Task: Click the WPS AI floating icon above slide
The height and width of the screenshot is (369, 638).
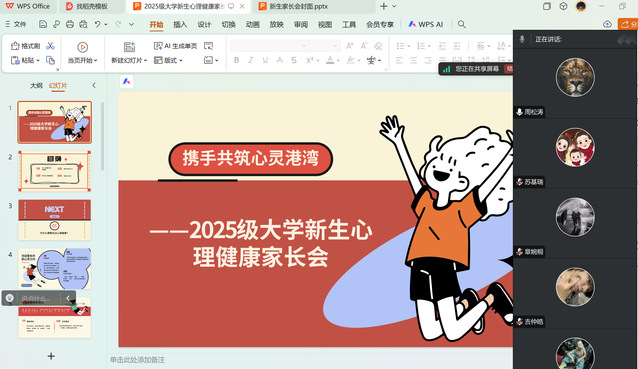Action: [127, 81]
